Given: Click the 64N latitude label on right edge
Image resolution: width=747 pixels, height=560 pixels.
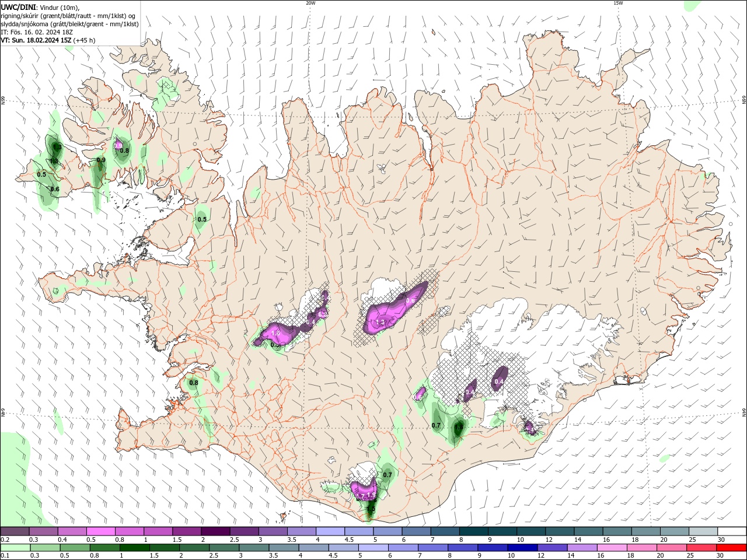Looking at the screenshot, I should point(744,412).
